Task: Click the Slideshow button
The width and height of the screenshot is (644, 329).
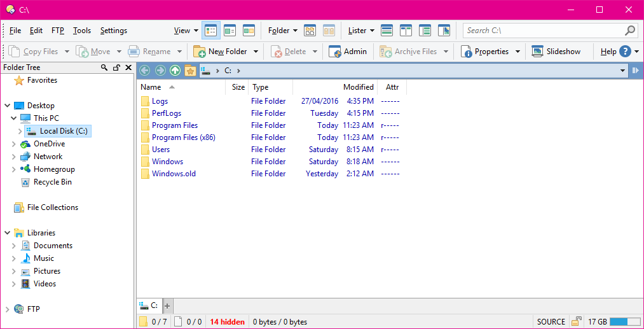Action: pos(556,52)
